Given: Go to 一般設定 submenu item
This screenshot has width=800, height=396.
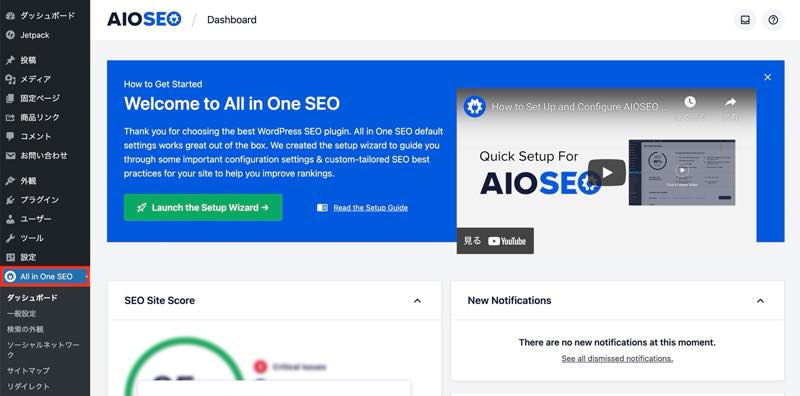Looking at the screenshot, I should click(22, 314).
